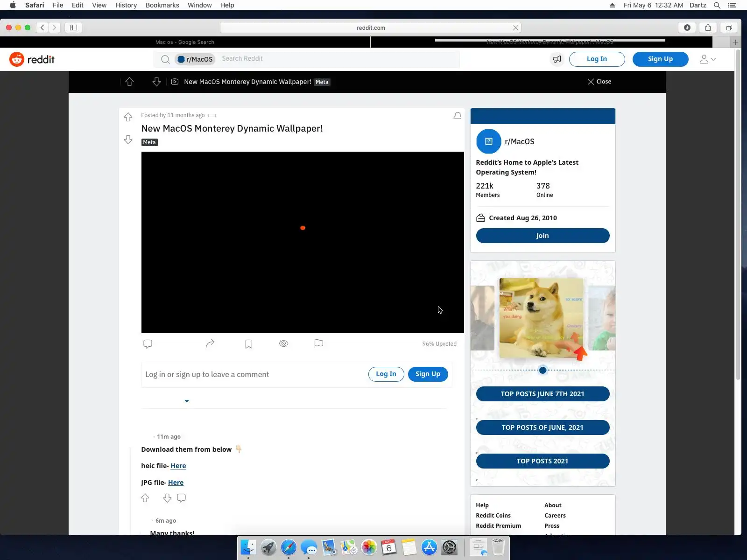The height and width of the screenshot is (560, 747).
Task: Expand the user account dropdown
Action: tap(708, 59)
